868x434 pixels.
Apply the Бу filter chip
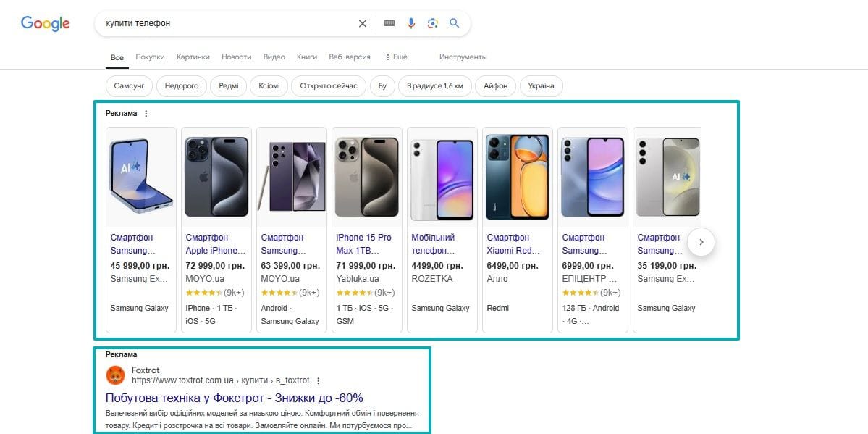pyautogui.click(x=382, y=86)
